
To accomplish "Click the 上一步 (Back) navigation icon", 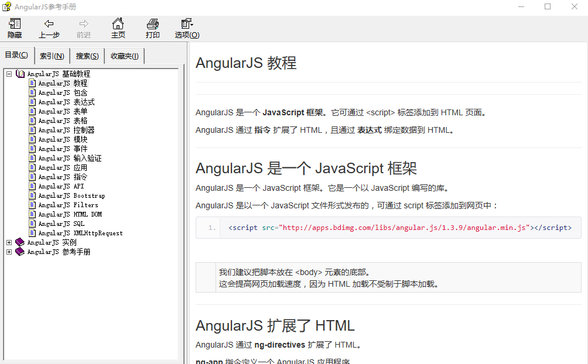I will (49, 28).
